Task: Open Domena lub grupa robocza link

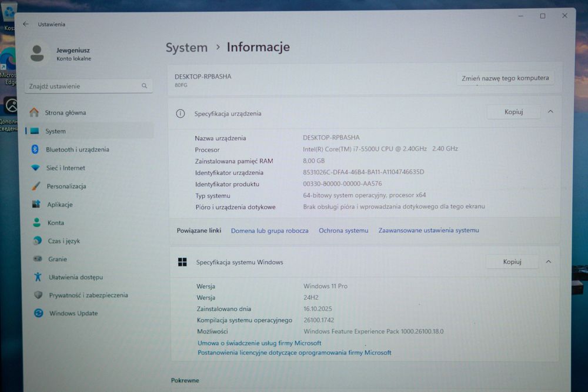Action: pos(270,231)
